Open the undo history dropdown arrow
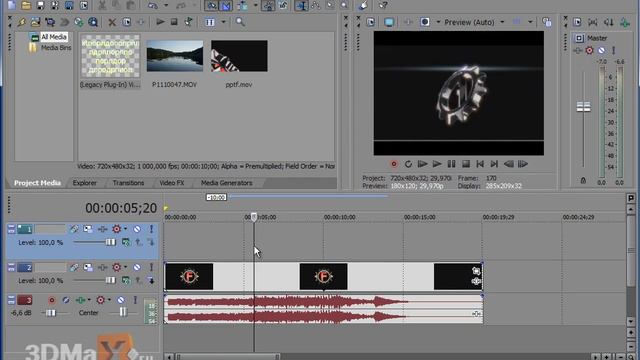Viewport: 640px width, 360px height. 166,5
